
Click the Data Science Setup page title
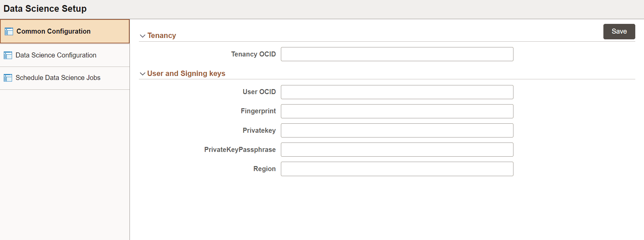(x=45, y=8)
